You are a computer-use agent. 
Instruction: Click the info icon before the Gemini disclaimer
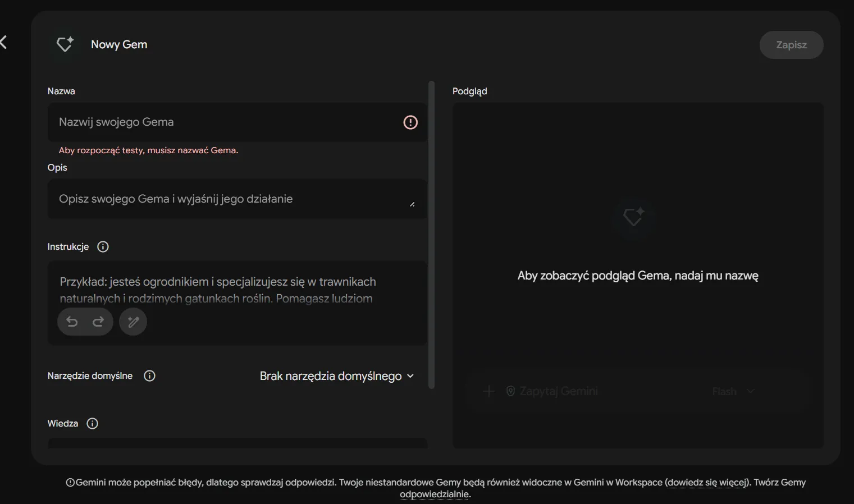point(70,483)
